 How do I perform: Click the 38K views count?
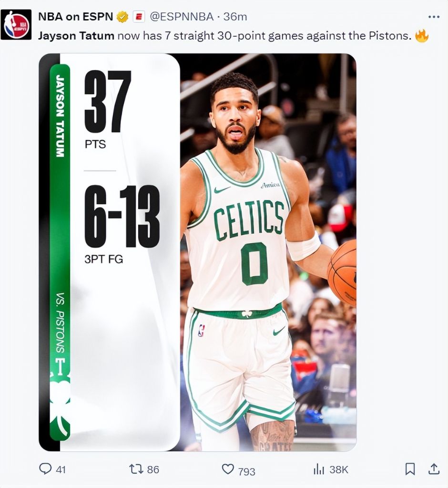(x=339, y=469)
